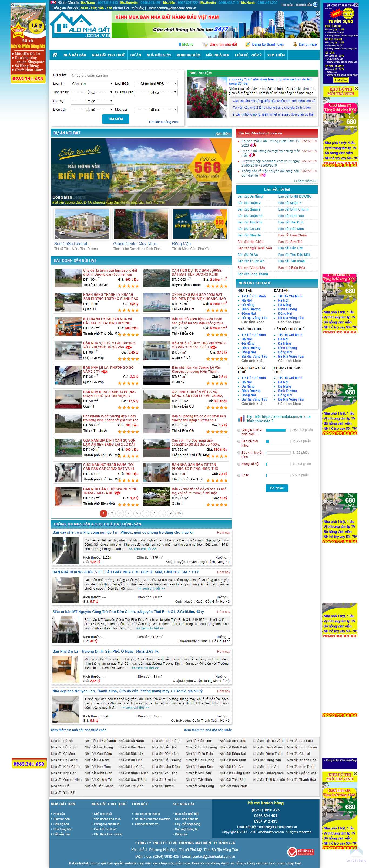
Task: Open Xem thêm tin nhà đất bán khác
Action: point(208,730)
